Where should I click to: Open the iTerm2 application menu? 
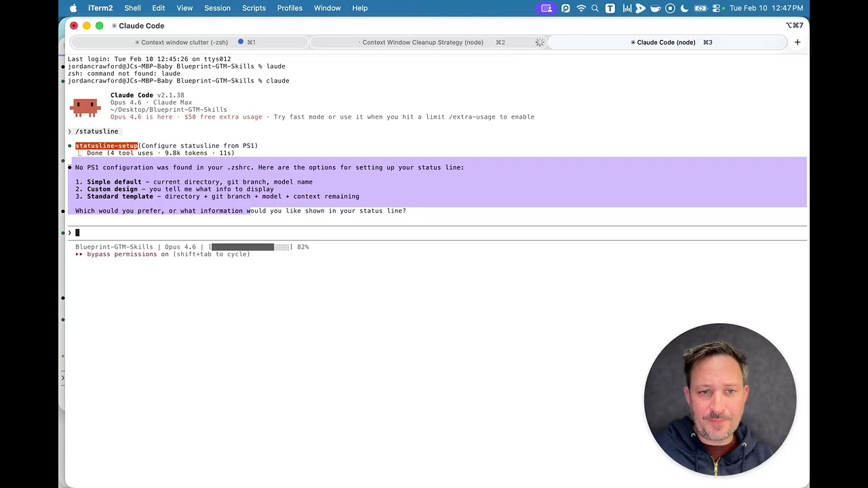(x=100, y=8)
